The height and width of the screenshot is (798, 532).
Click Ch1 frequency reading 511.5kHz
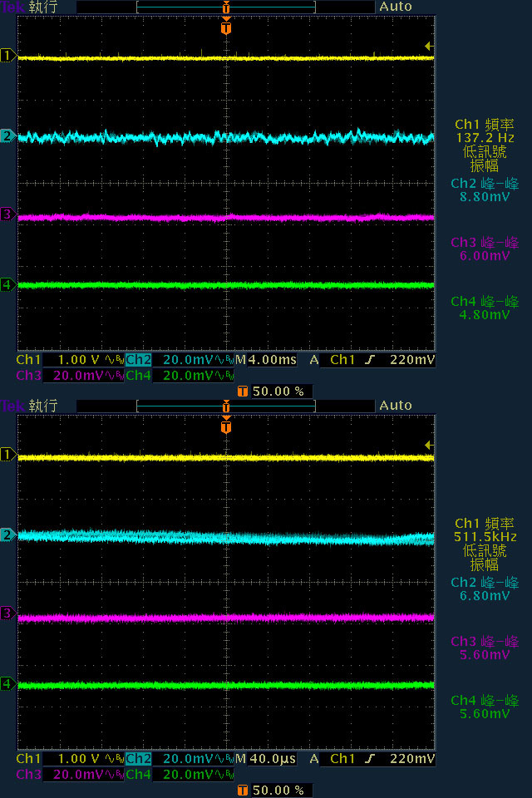[x=485, y=537]
